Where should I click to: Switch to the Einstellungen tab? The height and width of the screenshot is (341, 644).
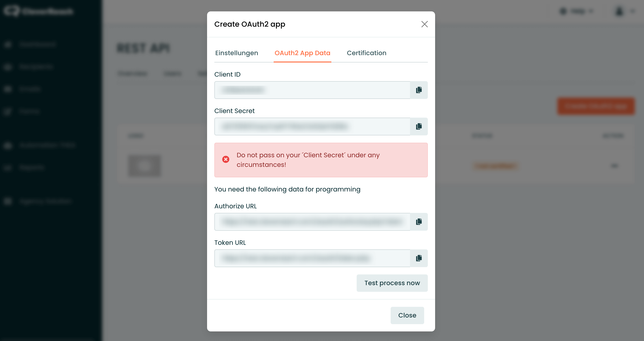click(236, 53)
